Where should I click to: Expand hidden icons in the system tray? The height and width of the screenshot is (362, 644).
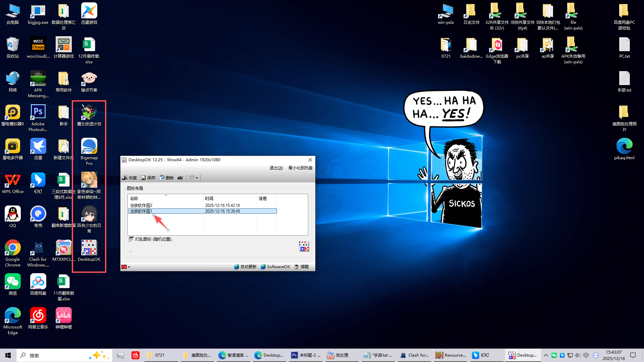pyautogui.click(x=546, y=355)
